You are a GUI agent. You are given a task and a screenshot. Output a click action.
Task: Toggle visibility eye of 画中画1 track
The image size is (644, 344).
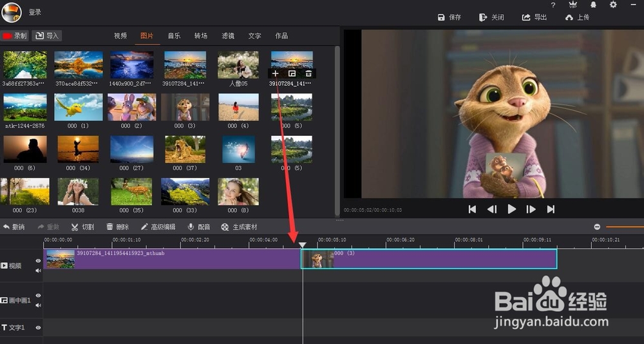click(x=38, y=296)
